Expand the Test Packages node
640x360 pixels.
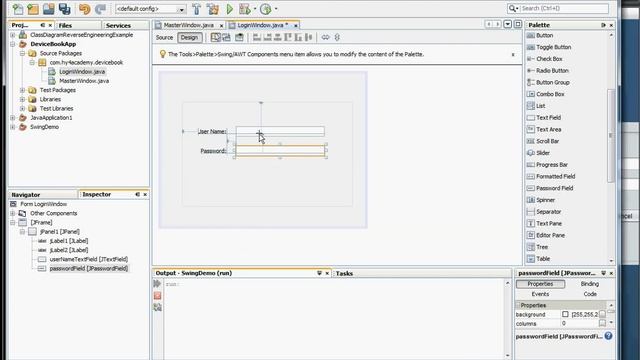(x=22, y=90)
